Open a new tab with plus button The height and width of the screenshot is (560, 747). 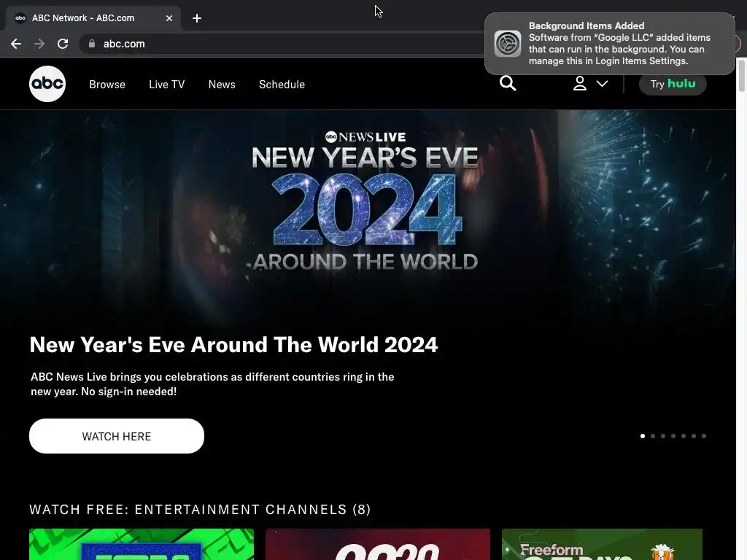point(197,18)
